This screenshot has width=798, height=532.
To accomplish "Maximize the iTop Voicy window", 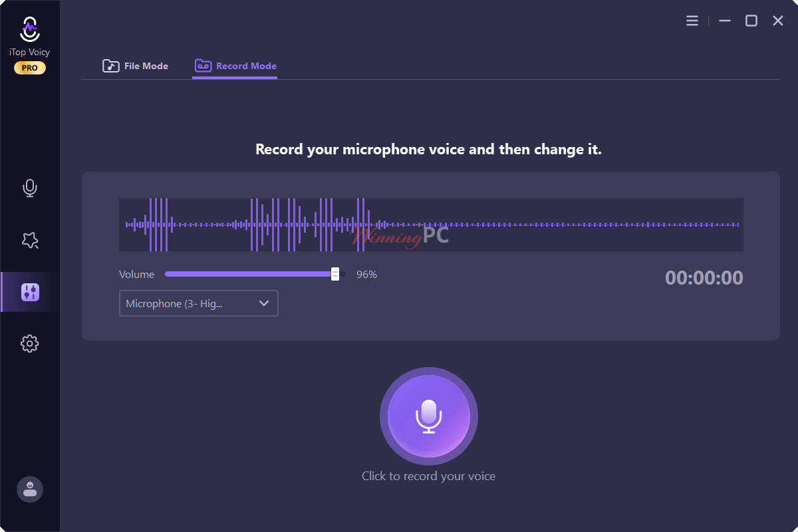I will (751, 21).
